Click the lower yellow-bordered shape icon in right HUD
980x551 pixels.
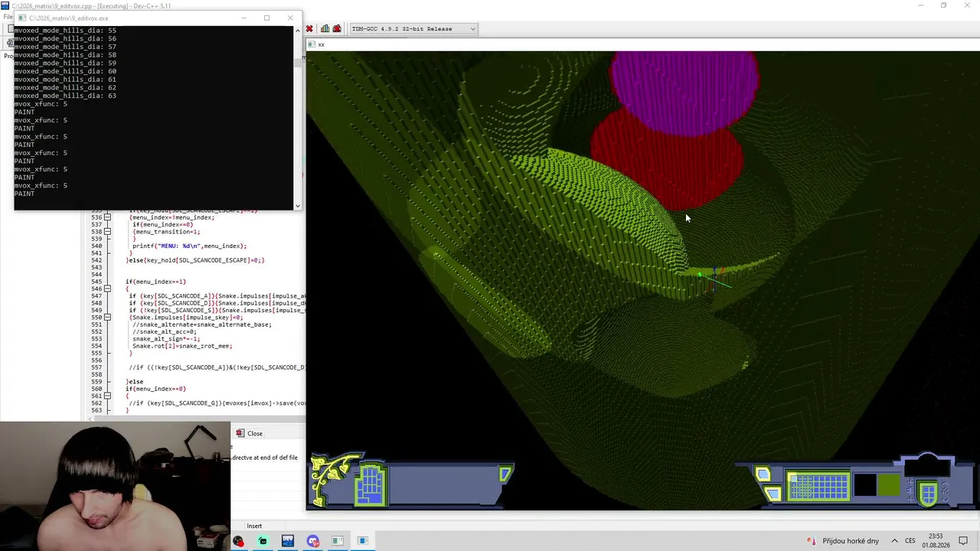(773, 494)
